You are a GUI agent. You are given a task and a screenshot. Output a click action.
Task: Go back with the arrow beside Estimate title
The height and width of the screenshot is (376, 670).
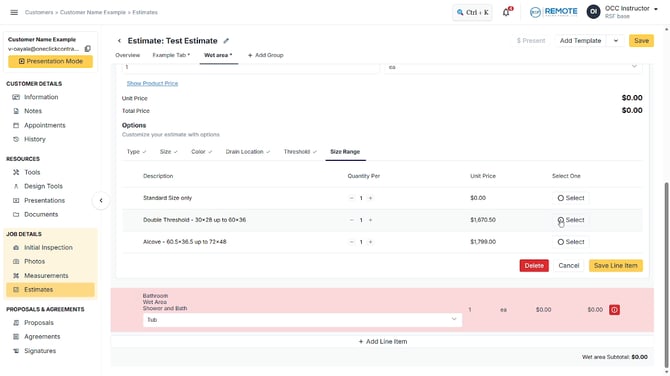click(x=120, y=41)
